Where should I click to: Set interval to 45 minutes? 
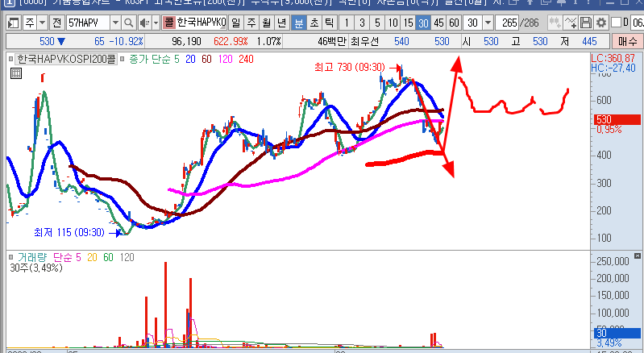click(438, 23)
